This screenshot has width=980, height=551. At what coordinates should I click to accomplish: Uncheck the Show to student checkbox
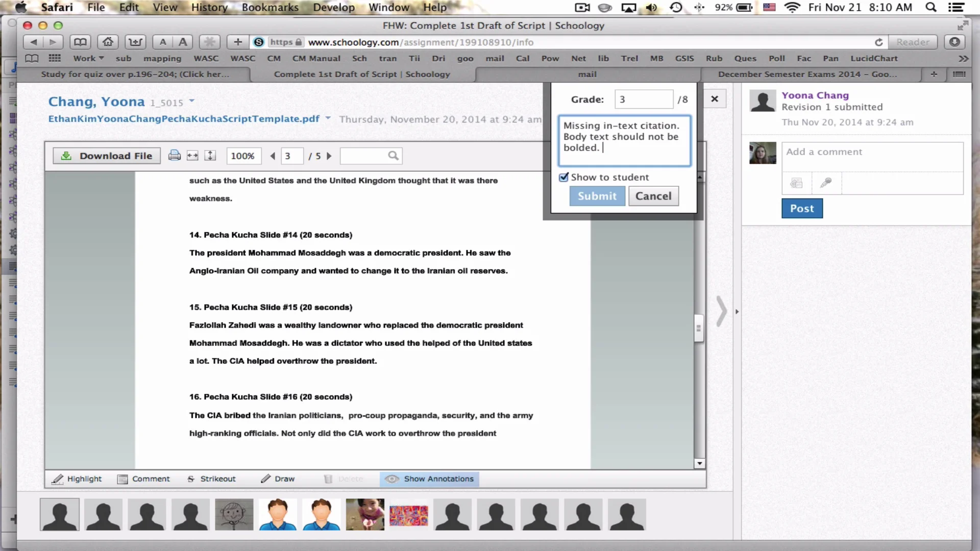click(x=563, y=177)
